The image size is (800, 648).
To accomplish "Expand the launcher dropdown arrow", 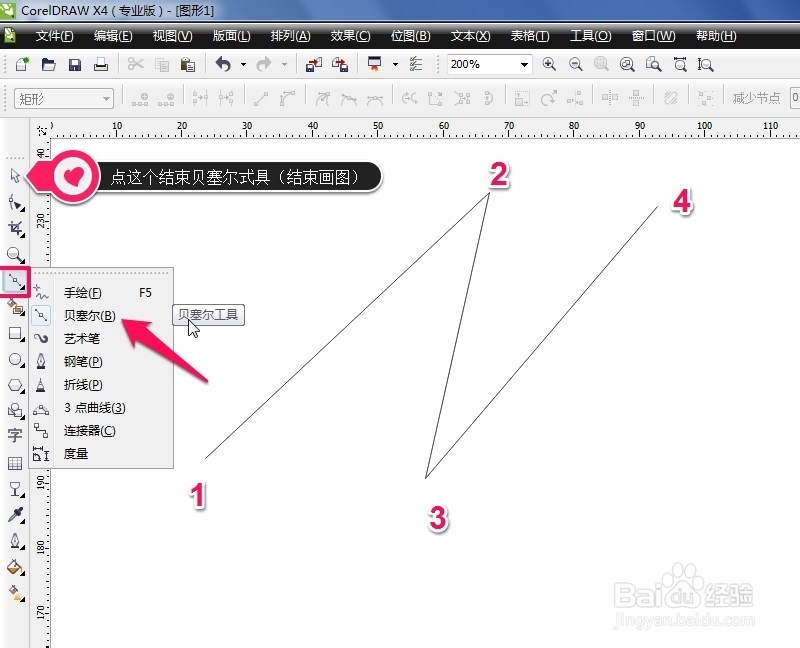I will tap(395, 64).
